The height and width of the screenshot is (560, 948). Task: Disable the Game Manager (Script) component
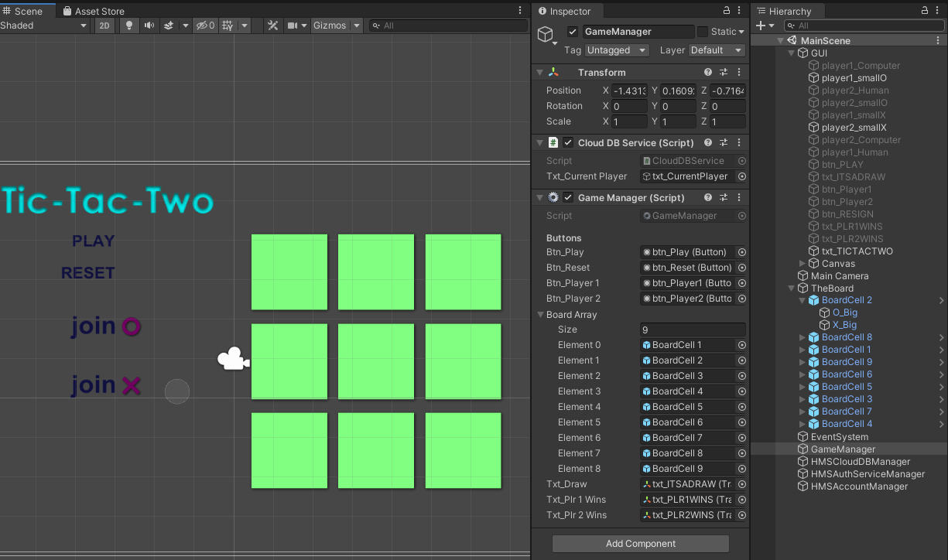click(x=567, y=197)
